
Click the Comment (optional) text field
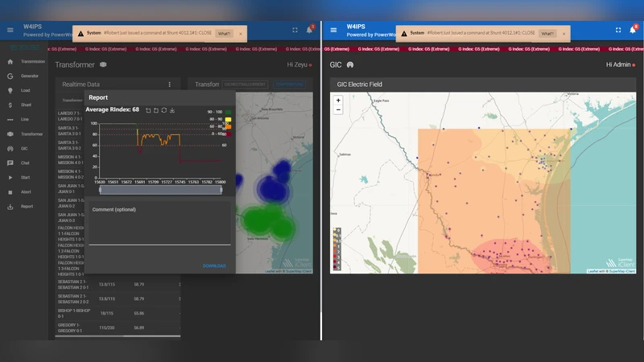(159, 227)
